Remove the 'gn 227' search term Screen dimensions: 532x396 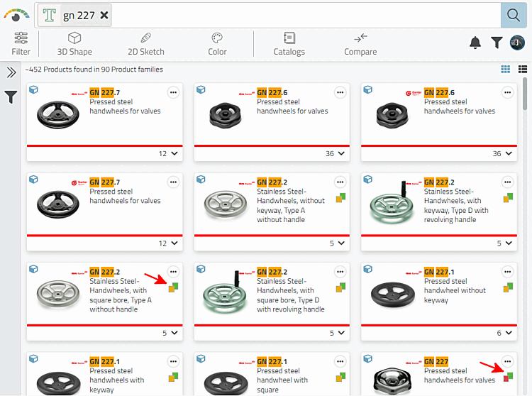(x=104, y=16)
